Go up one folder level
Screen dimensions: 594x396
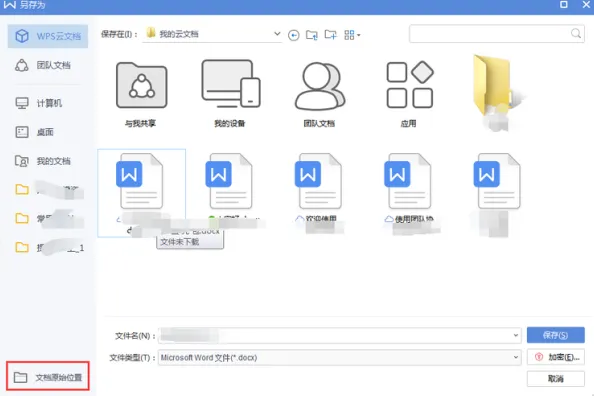(x=312, y=35)
